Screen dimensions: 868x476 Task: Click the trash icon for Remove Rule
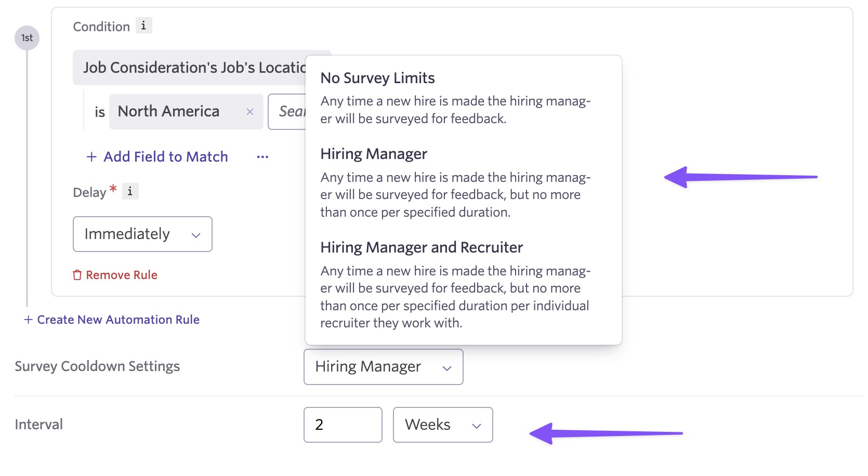pos(77,275)
